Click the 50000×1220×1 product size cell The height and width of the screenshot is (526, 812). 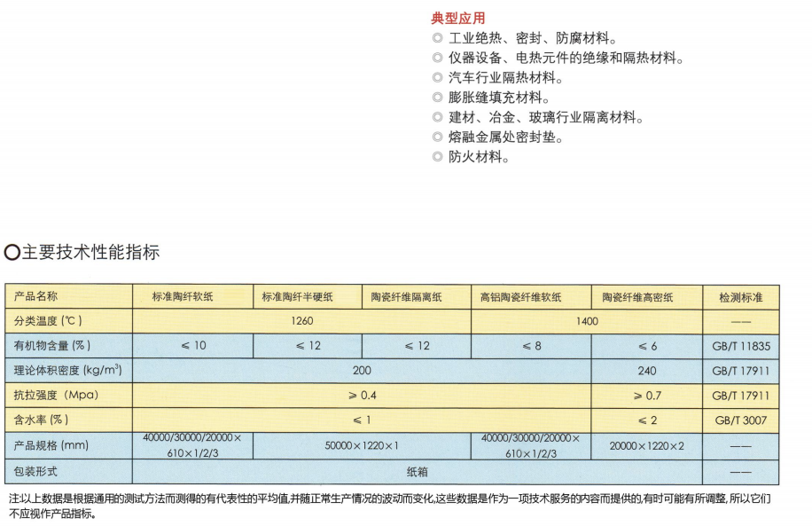click(x=362, y=445)
